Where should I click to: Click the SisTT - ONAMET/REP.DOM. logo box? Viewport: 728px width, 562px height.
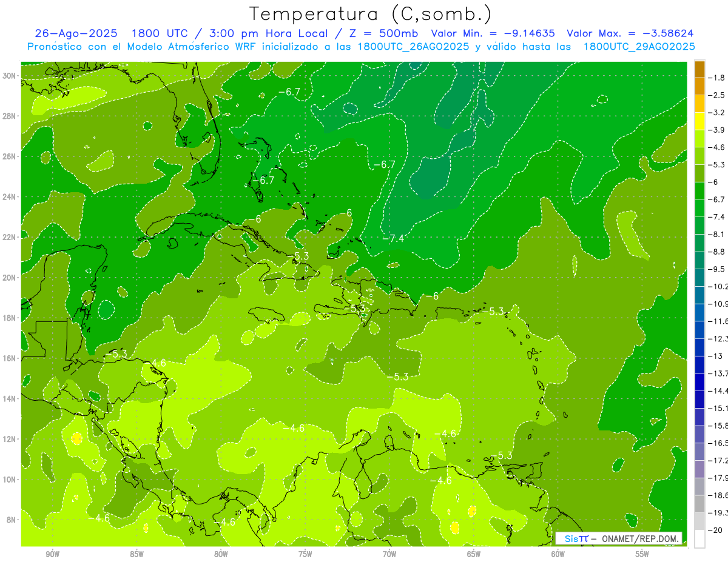point(619,538)
